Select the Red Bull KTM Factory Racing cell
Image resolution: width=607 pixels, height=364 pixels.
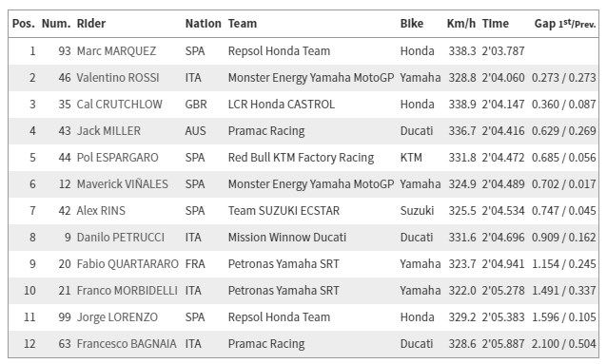click(301, 158)
